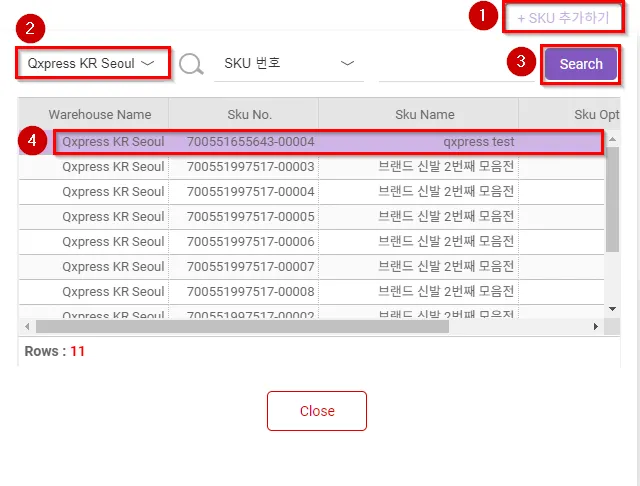
Task: Click Sku Name cell in row 700551997517-00003
Action: pos(419,166)
